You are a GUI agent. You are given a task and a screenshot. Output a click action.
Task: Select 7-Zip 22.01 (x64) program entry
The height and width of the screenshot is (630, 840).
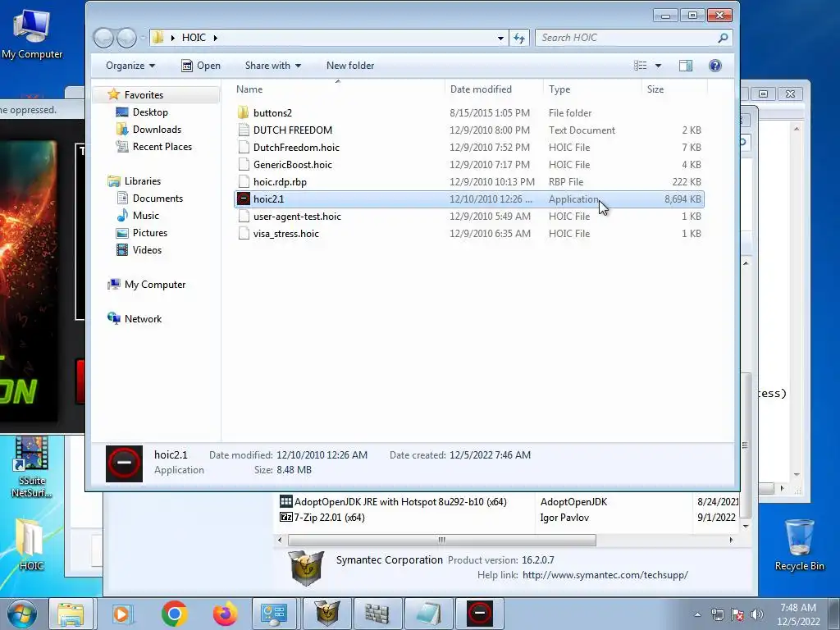[x=329, y=518]
